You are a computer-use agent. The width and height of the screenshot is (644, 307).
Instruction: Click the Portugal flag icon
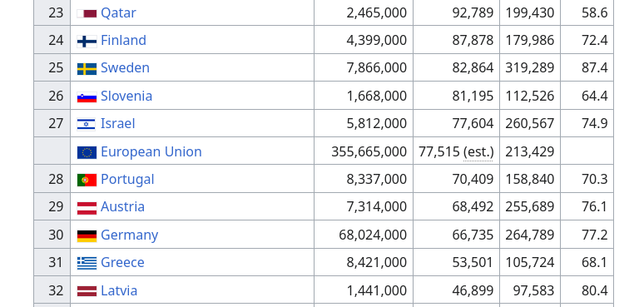87,180
